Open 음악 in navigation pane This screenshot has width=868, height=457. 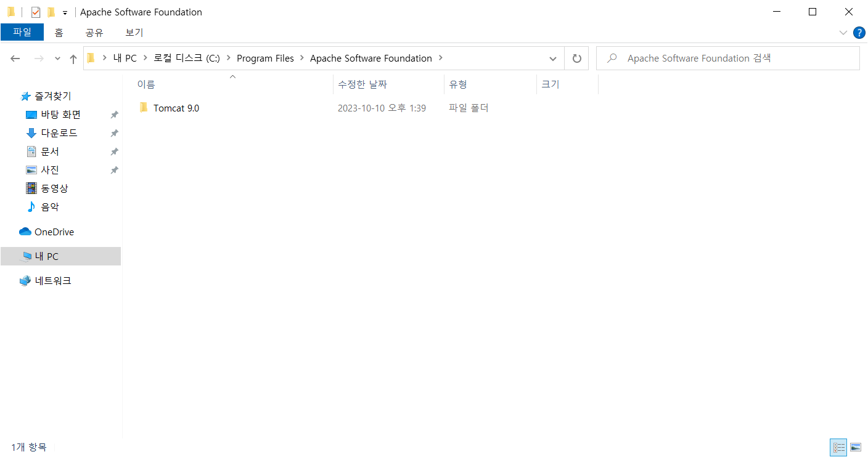[x=50, y=207]
